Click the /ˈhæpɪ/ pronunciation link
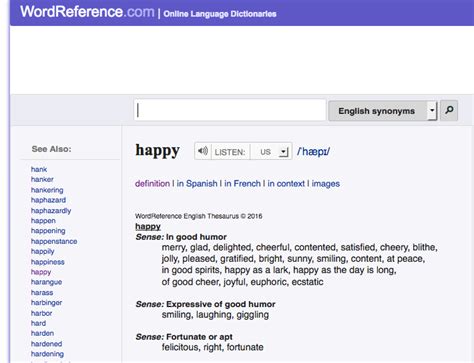The height and width of the screenshot is (363, 474). tap(313, 151)
